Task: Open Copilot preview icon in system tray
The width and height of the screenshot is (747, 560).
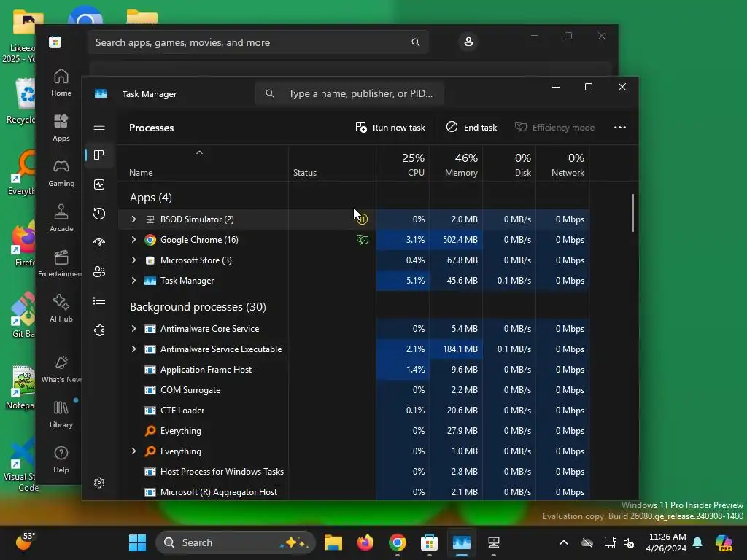Action: point(724,542)
